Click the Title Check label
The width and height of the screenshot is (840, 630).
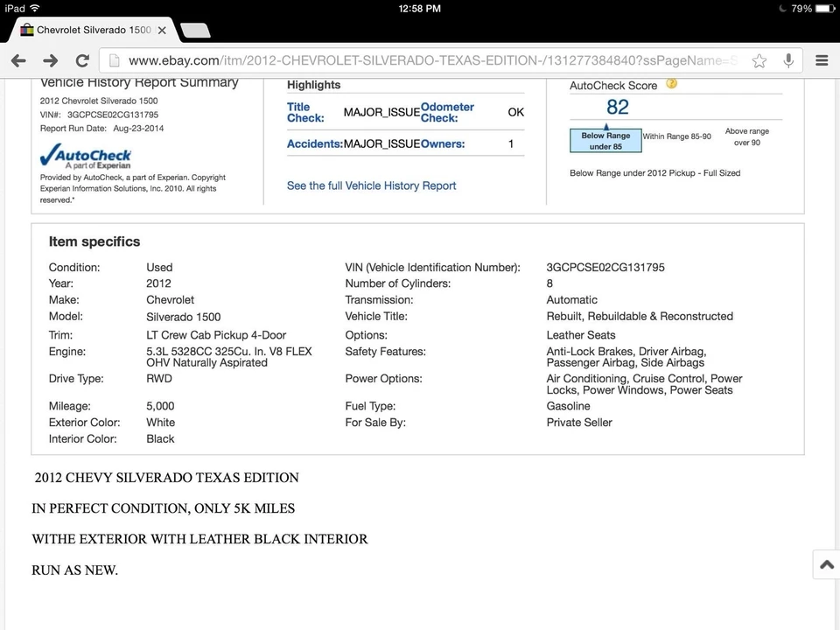pos(305,113)
